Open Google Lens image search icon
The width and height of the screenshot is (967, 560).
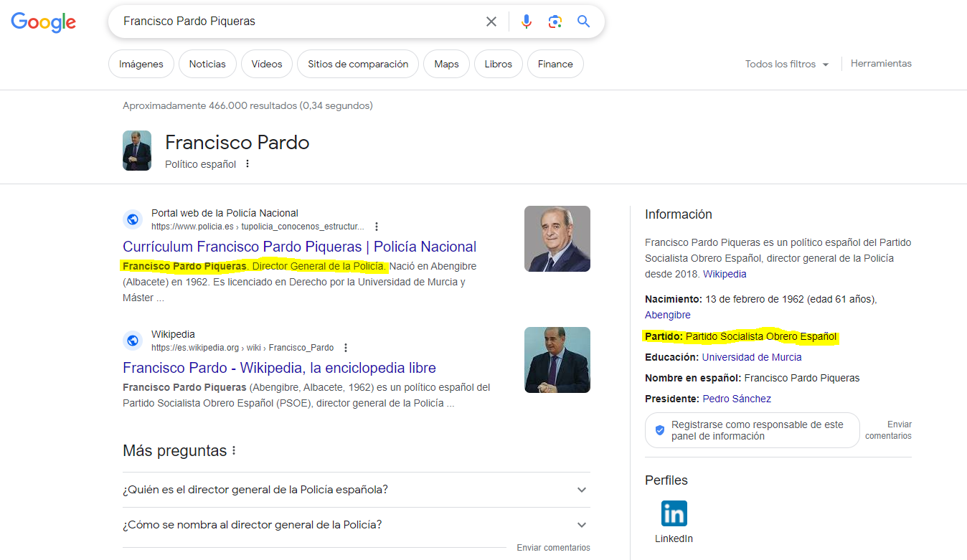tap(555, 22)
